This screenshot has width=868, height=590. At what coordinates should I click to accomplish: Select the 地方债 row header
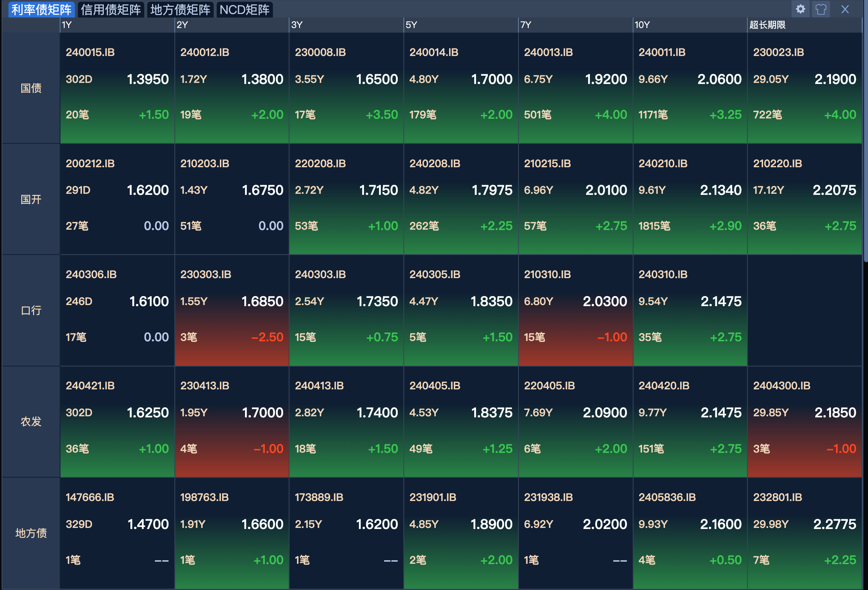click(31, 533)
